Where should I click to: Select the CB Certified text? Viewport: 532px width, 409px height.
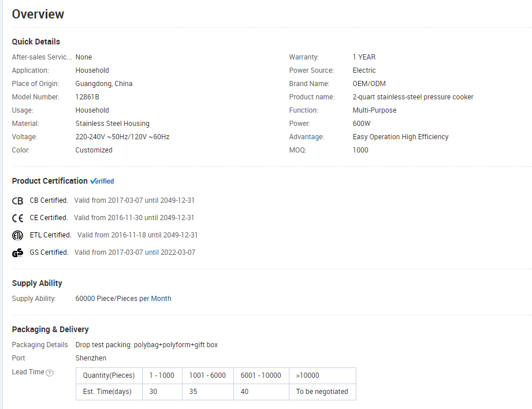[49, 200]
